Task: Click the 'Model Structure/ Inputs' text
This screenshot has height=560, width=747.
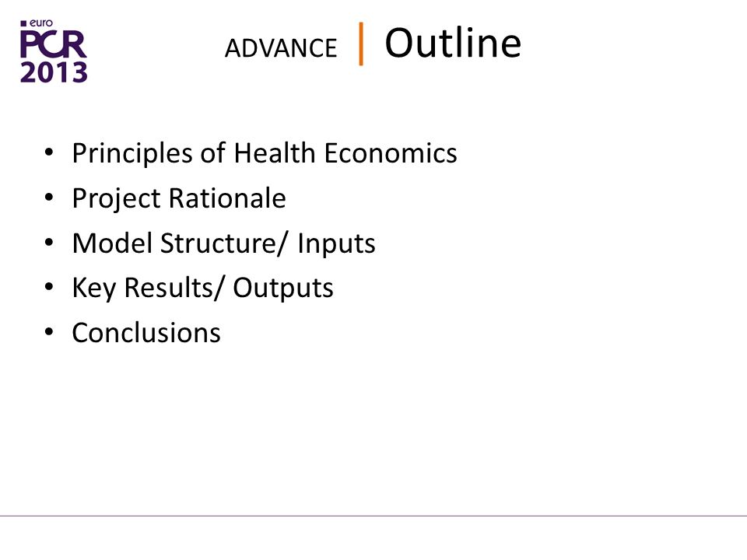Action: (224, 243)
